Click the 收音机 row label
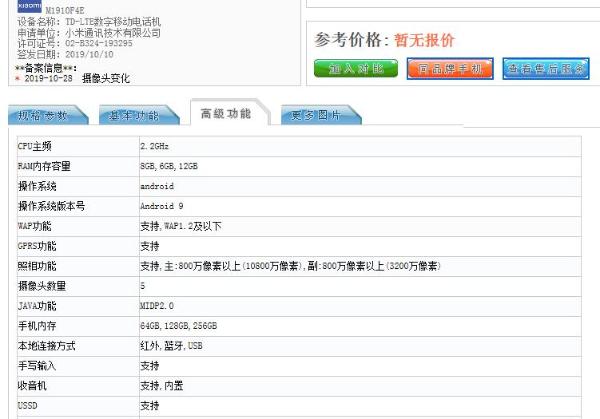The image size is (600, 419). (32, 386)
